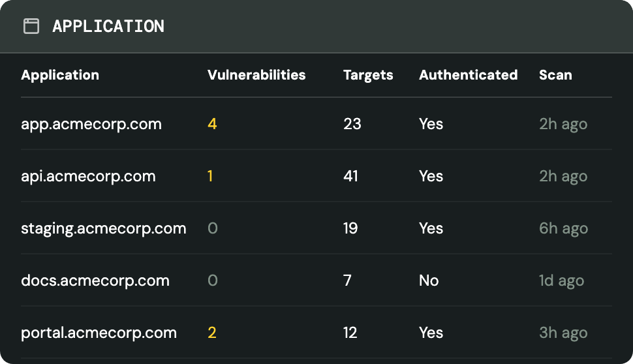The width and height of the screenshot is (633, 364).
Task: Open portal.acmecorp.com application row
Action: point(316,332)
